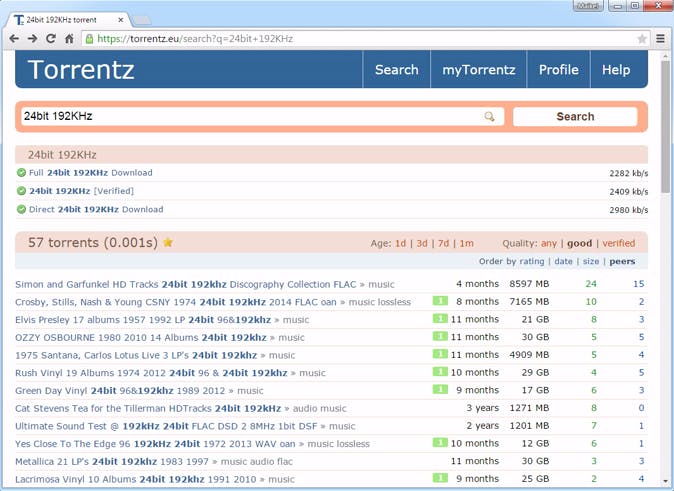The width and height of the screenshot is (674, 491).
Task: Open Ultimate Sound Test torrent
Action: [x=166, y=426]
